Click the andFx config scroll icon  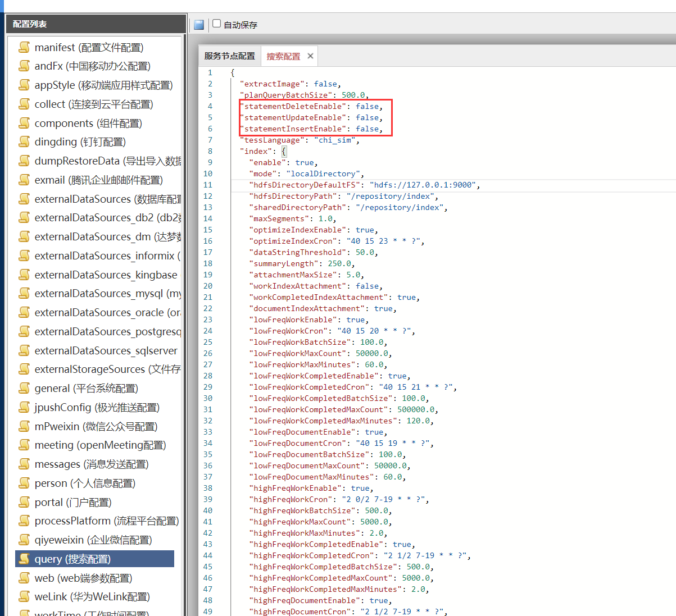[24, 66]
